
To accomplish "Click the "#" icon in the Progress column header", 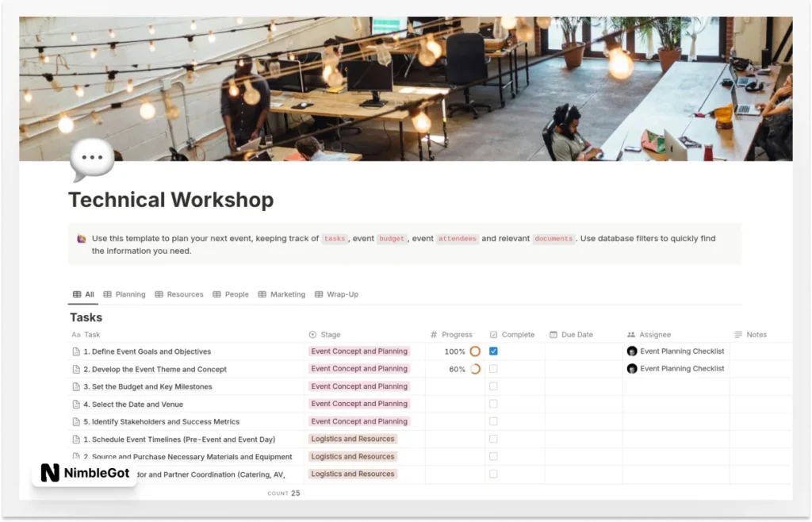I will click(x=435, y=334).
